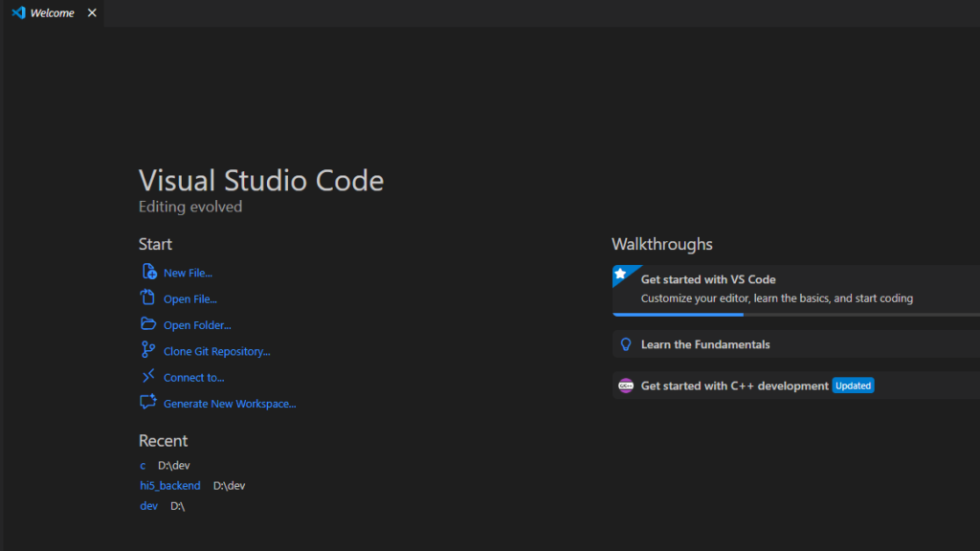Open the "Connect to..." link
The width and height of the screenshot is (980, 551).
pos(192,377)
